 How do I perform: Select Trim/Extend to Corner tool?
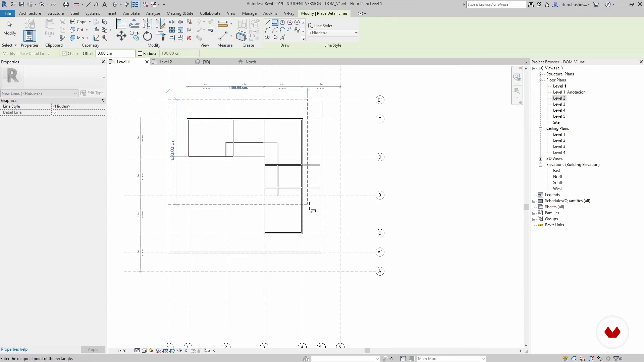coord(160,36)
